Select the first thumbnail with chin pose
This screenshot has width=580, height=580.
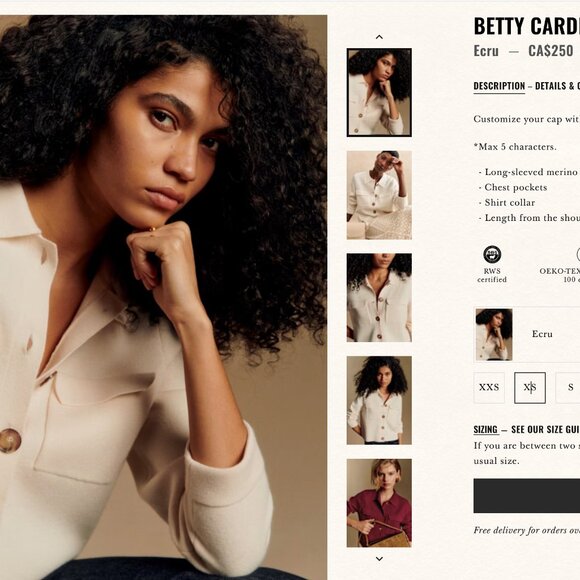coord(379,92)
